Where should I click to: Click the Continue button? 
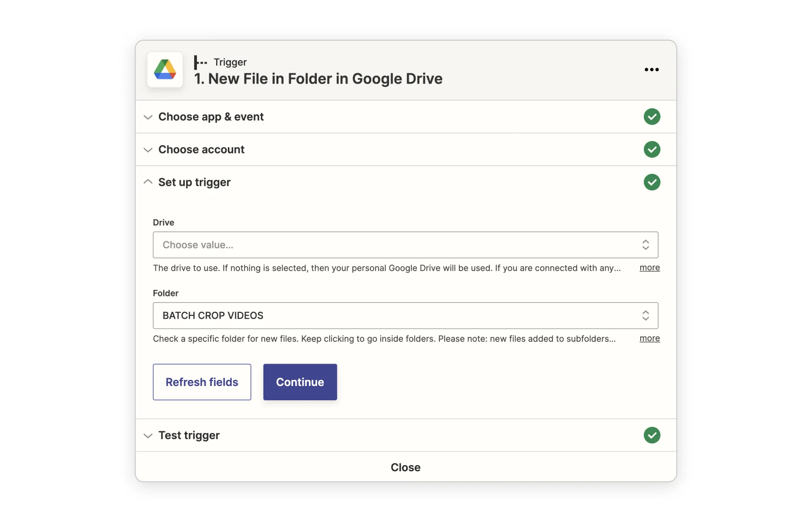coord(300,382)
